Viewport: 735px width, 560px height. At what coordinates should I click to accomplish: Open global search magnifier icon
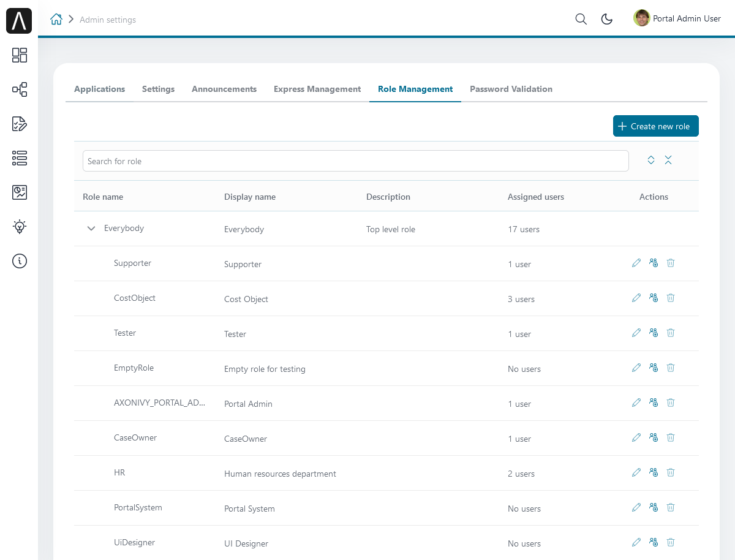(x=581, y=19)
